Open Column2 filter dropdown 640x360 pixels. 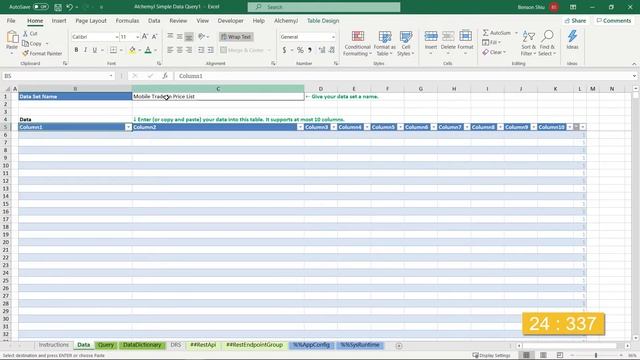point(300,127)
